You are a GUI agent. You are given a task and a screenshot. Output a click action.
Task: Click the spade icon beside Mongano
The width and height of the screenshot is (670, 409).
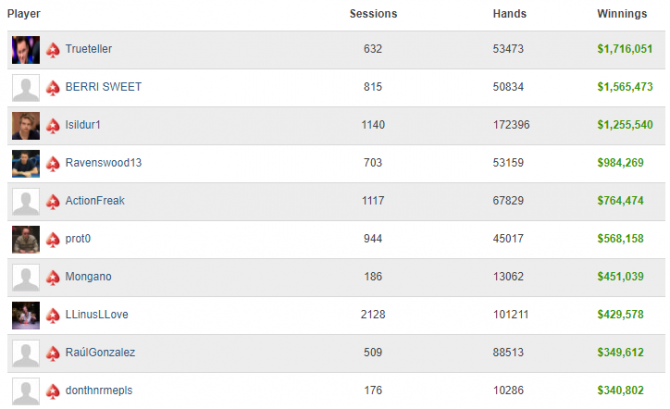(53, 278)
